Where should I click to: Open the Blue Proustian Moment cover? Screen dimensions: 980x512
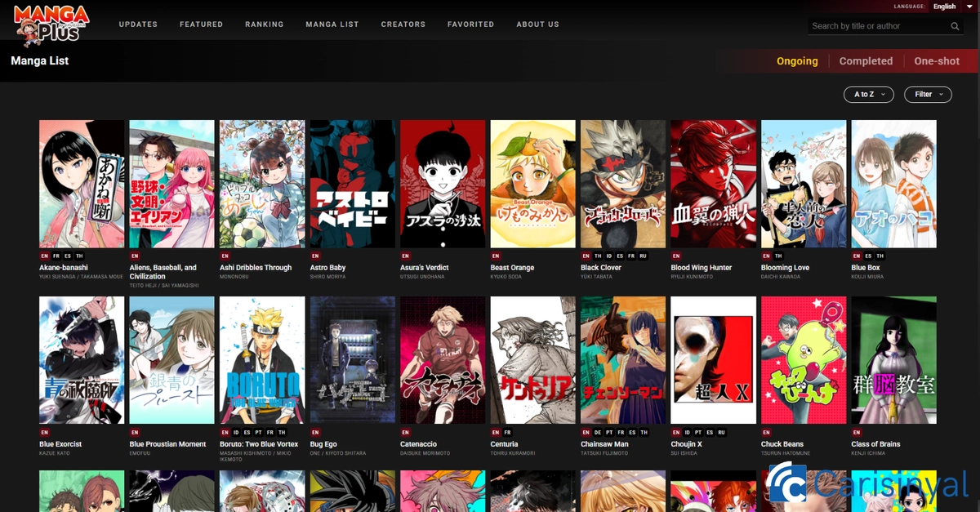point(172,361)
